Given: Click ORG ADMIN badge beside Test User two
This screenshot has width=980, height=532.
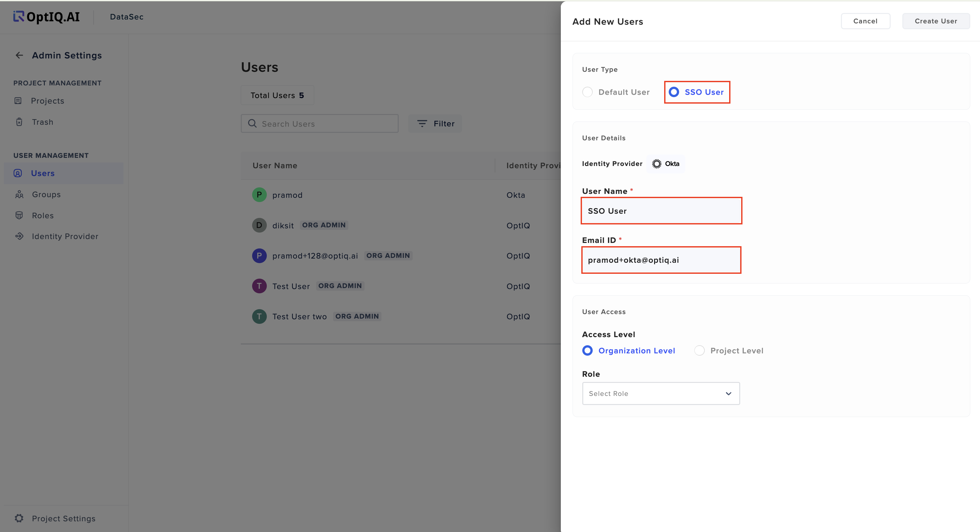Looking at the screenshot, I should pos(357,316).
